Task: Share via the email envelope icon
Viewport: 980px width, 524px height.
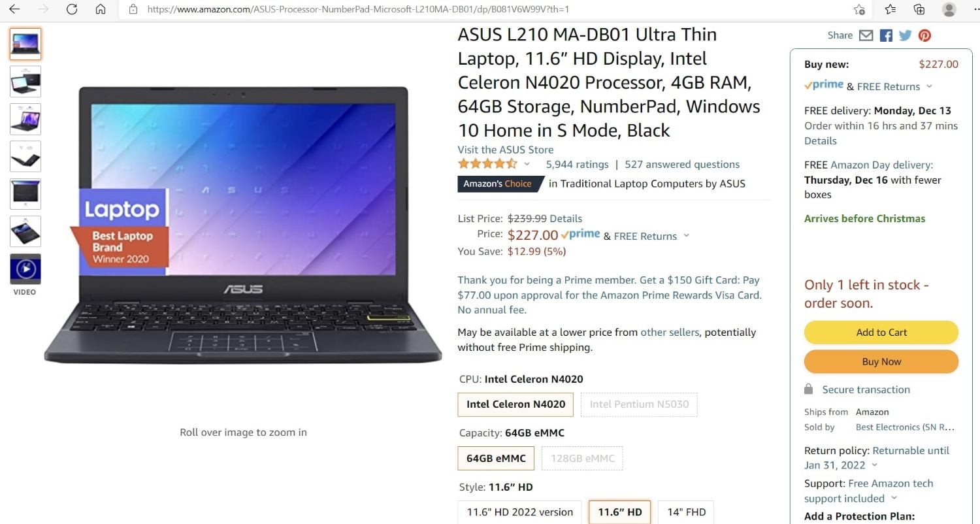Action: click(866, 35)
